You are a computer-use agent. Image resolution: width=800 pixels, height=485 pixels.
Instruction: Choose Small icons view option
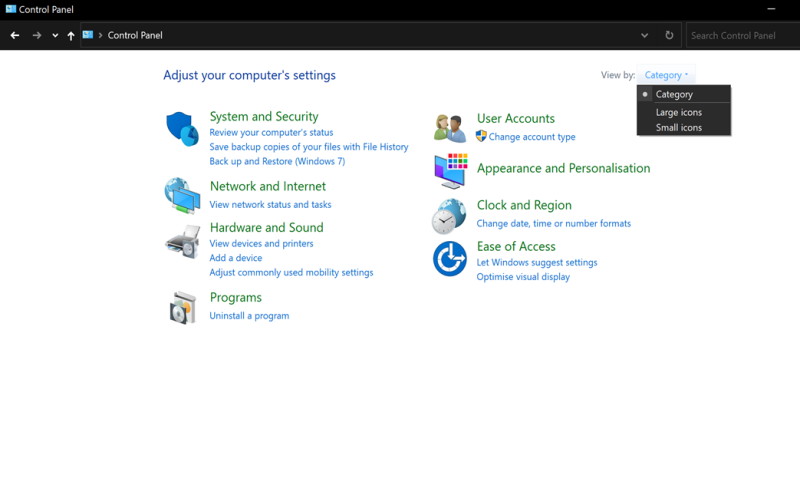pos(684,127)
